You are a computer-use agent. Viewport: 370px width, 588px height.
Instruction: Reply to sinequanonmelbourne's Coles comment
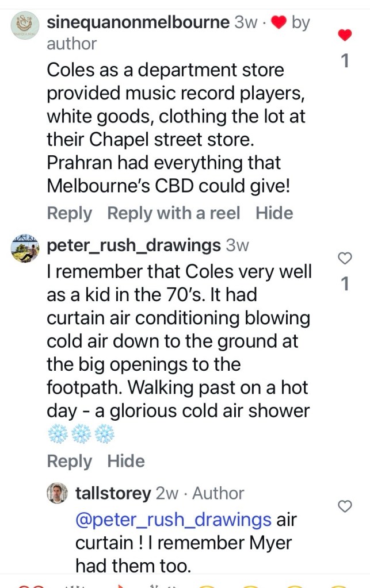point(69,213)
